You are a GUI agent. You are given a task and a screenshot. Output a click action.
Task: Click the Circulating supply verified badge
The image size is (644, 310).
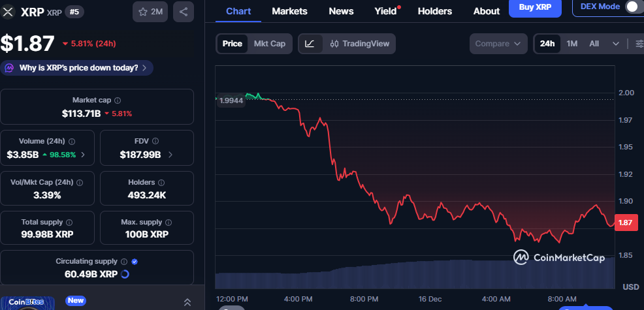pyautogui.click(x=135, y=262)
